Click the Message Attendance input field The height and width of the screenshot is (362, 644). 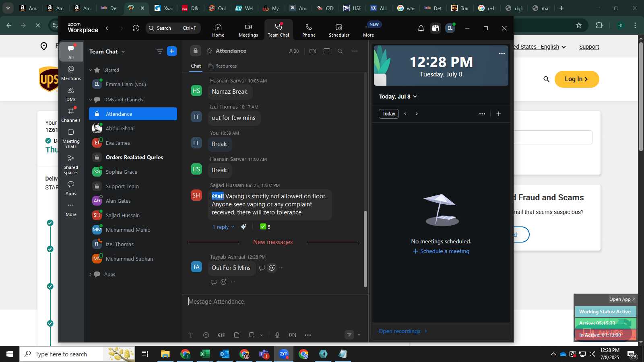[275, 302]
